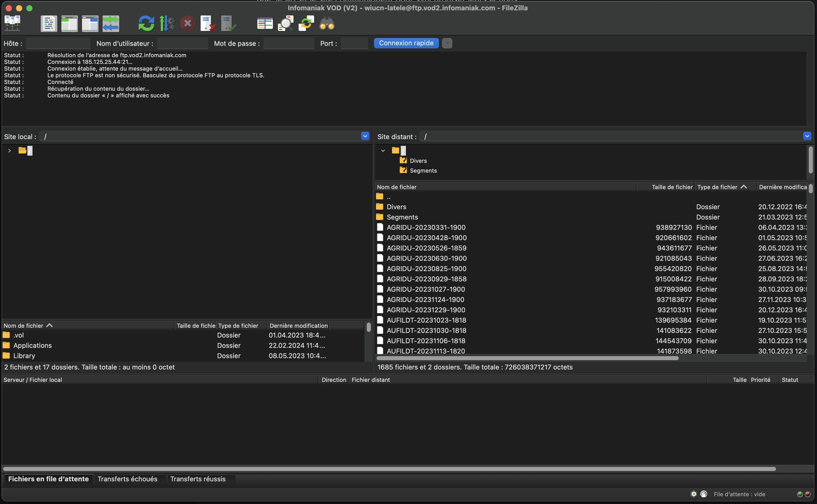The image size is (817, 504).
Task: Enable synchronized browsing icon
Action: 306,24
